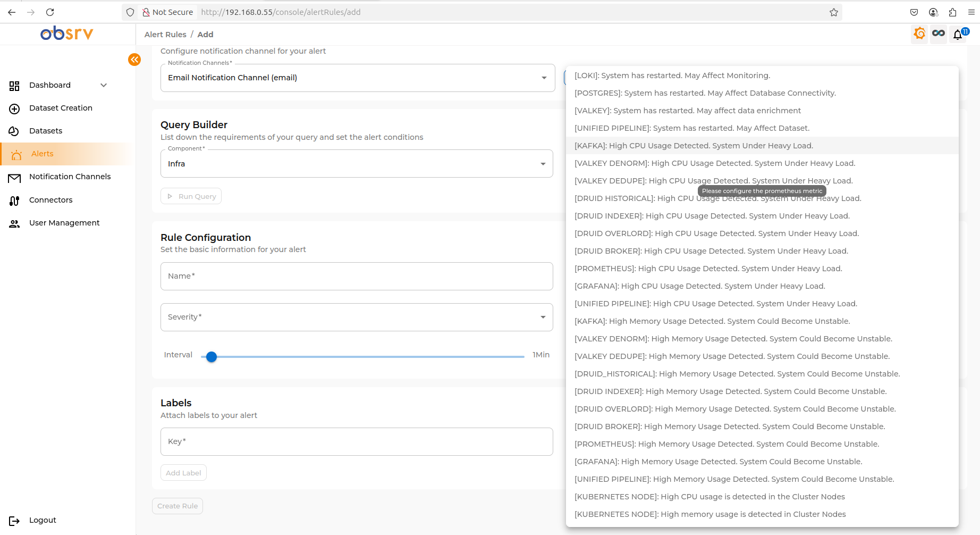This screenshot has width=980, height=535.
Task: Select KUBERNETES NODE High CPU usage option
Action: coord(762,497)
